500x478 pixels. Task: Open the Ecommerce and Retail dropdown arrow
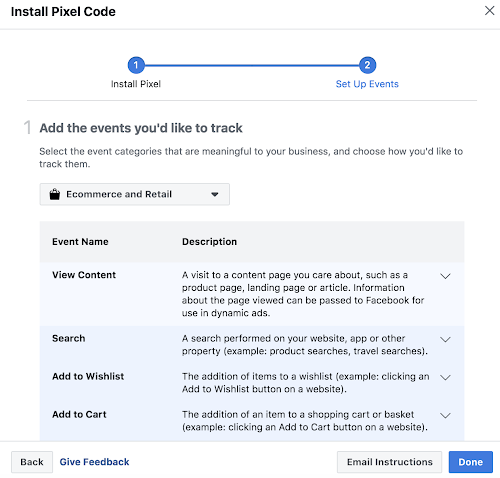[x=215, y=194]
